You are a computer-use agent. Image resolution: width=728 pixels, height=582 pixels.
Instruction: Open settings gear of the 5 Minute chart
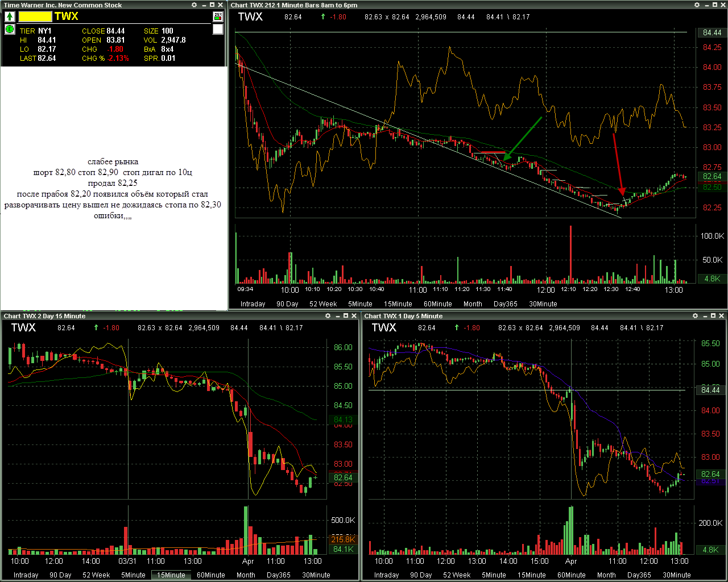[x=696, y=316]
